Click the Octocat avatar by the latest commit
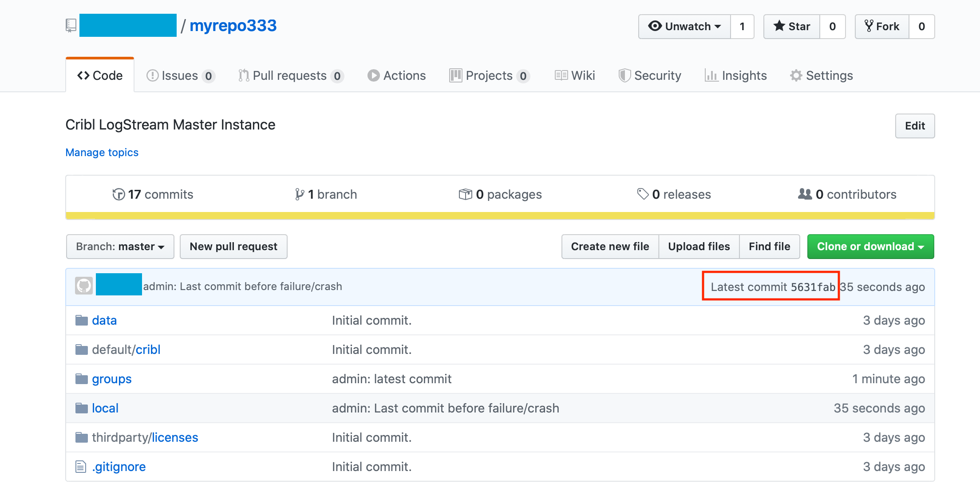The width and height of the screenshot is (980, 487). click(x=83, y=286)
